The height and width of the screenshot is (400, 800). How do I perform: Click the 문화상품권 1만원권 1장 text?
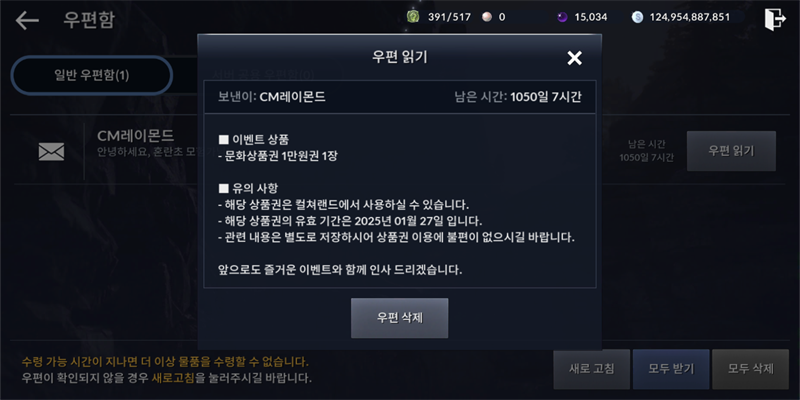(x=281, y=156)
